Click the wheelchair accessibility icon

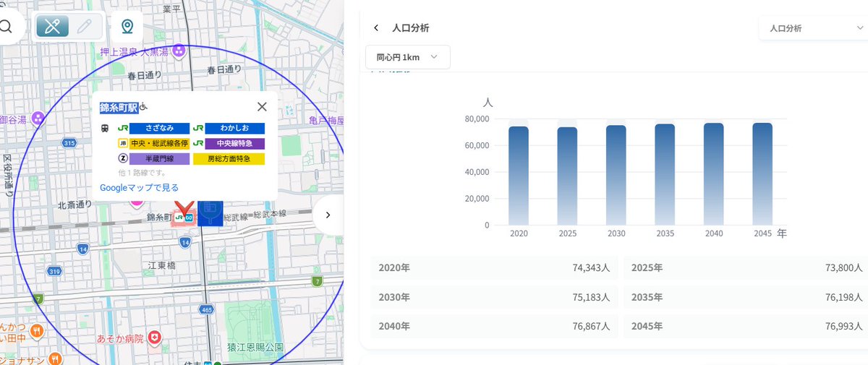click(x=144, y=107)
